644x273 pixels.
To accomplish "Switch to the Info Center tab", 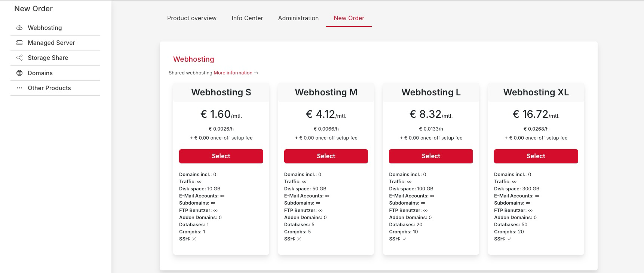I will click(247, 18).
